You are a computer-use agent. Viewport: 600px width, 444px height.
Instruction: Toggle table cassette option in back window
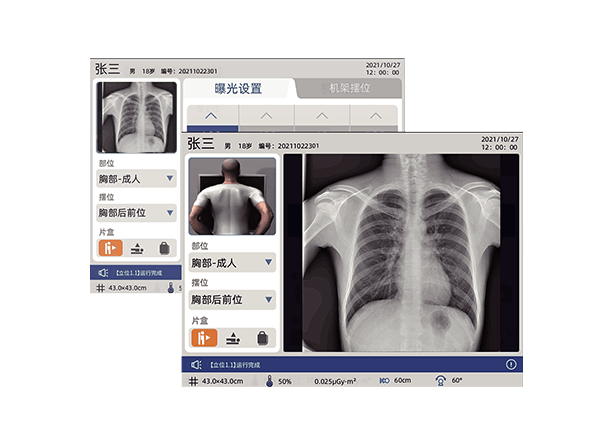pos(137,248)
